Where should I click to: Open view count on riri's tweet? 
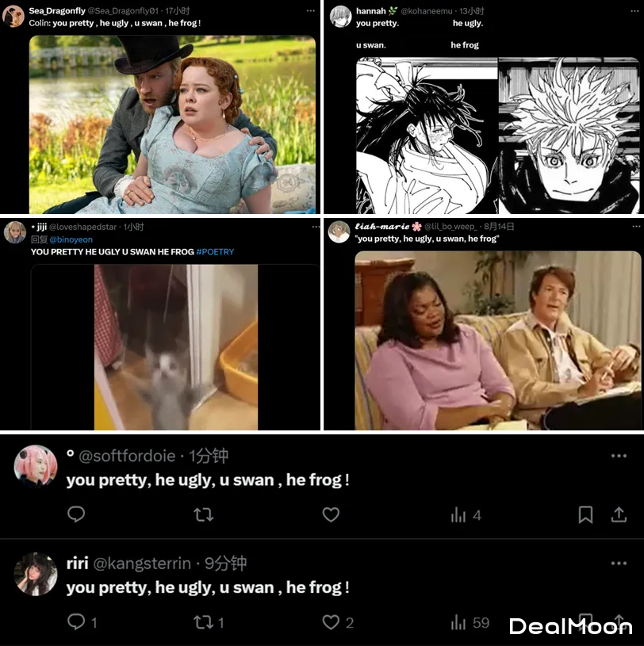[x=470, y=622]
